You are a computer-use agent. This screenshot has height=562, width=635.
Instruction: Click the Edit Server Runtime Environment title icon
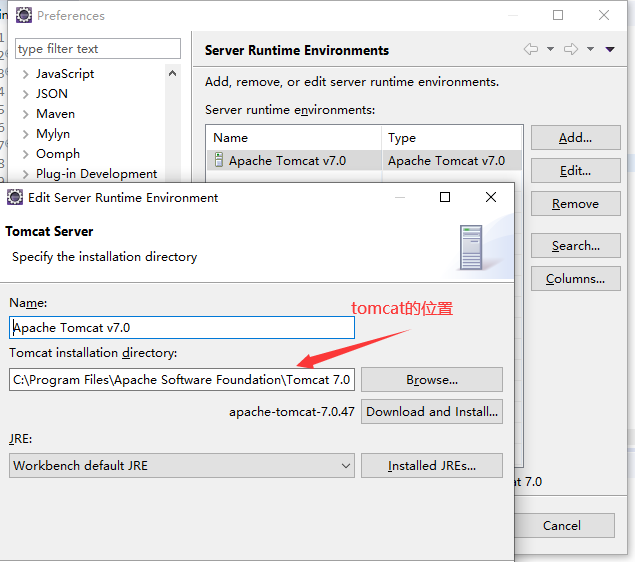point(15,197)
